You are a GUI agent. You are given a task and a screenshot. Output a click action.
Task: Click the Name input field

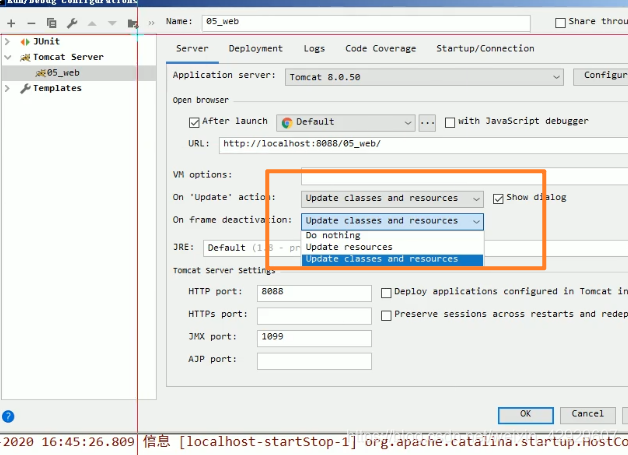pos(366,23)
